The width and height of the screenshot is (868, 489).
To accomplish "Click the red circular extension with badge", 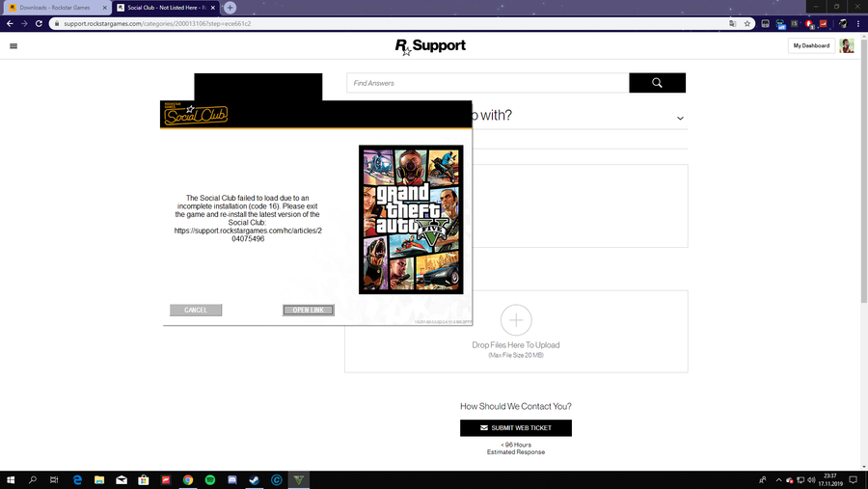I will (809, 23).
